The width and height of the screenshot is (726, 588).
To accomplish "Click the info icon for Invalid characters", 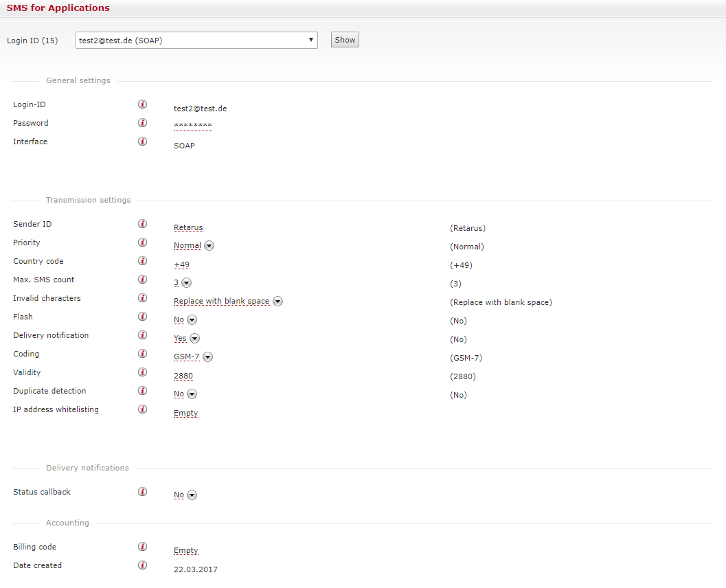I will click(x=142, y=298).
